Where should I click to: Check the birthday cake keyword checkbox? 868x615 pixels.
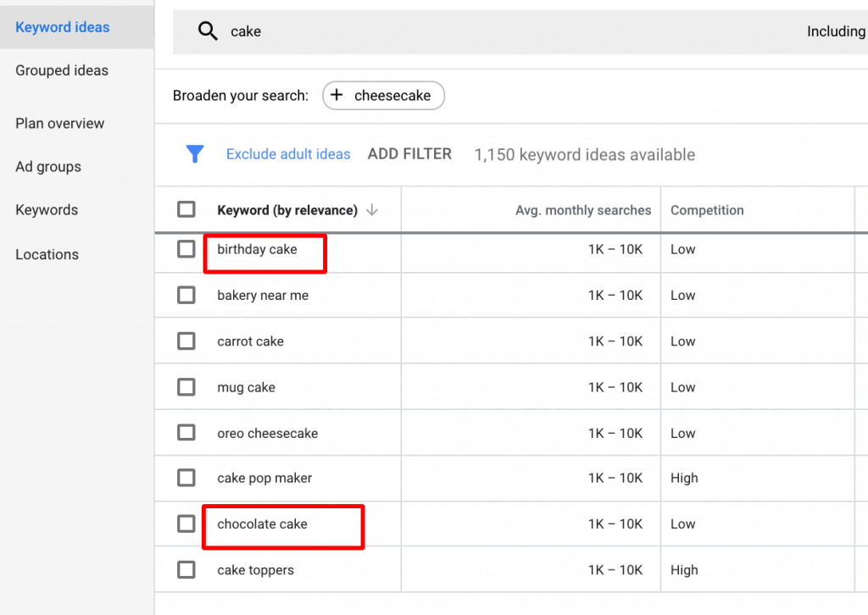tap(186, 249)
